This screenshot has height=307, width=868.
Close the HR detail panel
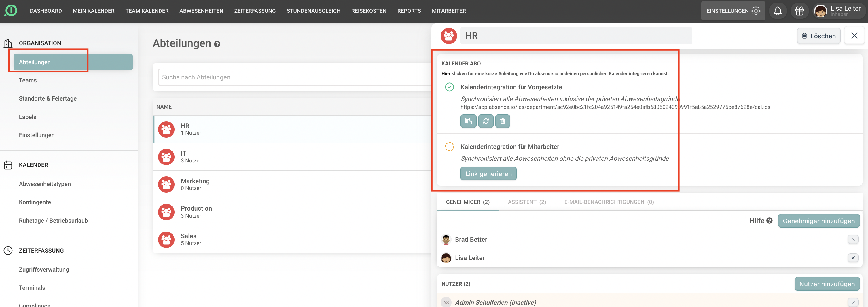tap(854, 36)
